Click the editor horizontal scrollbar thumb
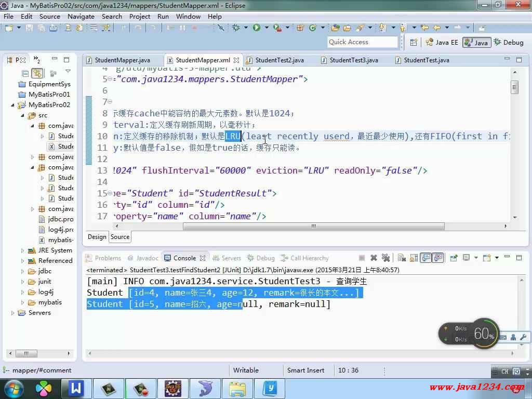Screen dimensions: 532x399 313,226
